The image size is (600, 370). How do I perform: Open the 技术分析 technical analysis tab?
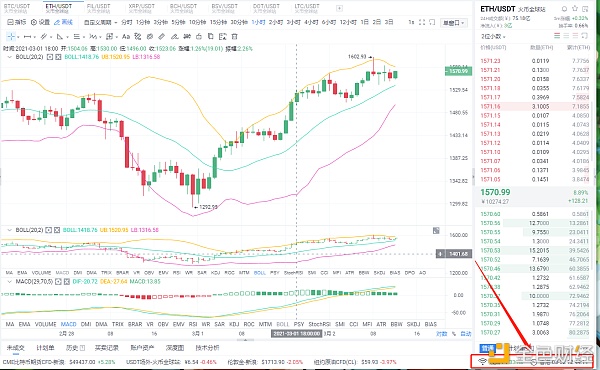click(207, 348)
